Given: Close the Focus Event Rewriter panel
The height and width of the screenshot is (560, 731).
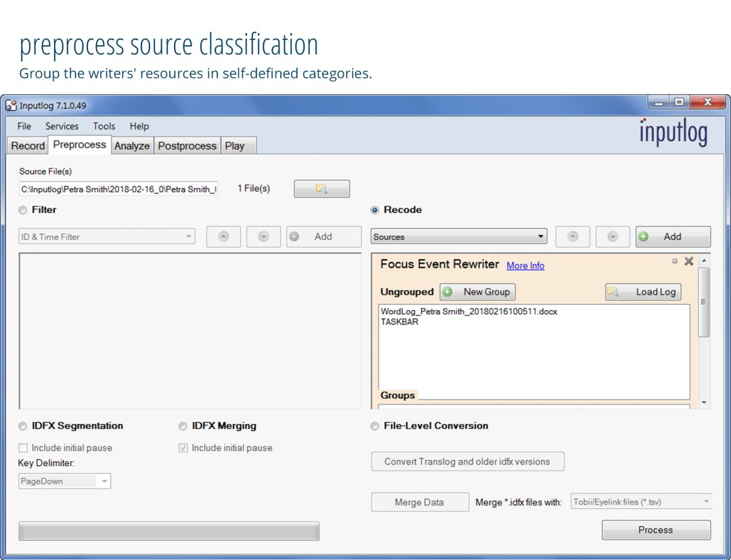Looking at the screenshot, I should (689, 262).
